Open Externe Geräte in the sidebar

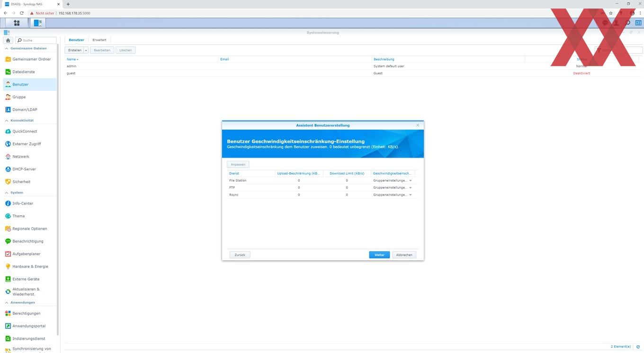point(29,279)
